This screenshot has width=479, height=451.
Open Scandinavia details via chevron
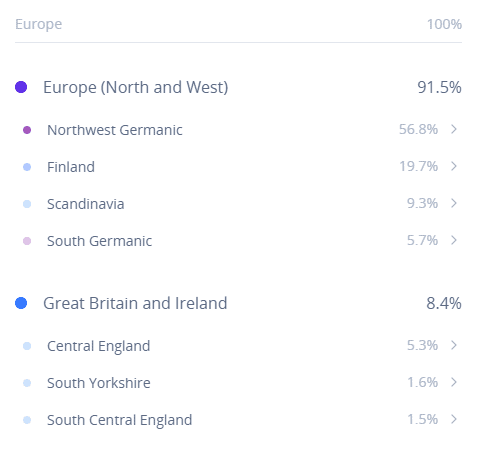click(x=454, y=203)
